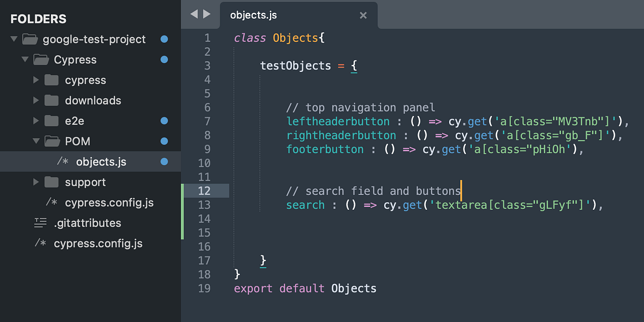Screen dimensions: 644x322
Task: Collapse the google-test-project folder
Action: pyautogui.click(x=13, y=39)
